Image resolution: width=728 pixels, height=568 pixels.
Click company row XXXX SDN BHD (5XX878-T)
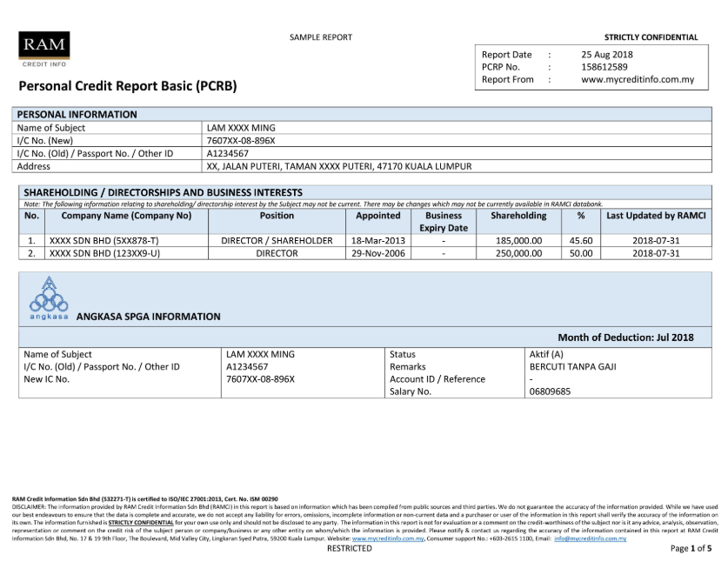pos(104,241)
